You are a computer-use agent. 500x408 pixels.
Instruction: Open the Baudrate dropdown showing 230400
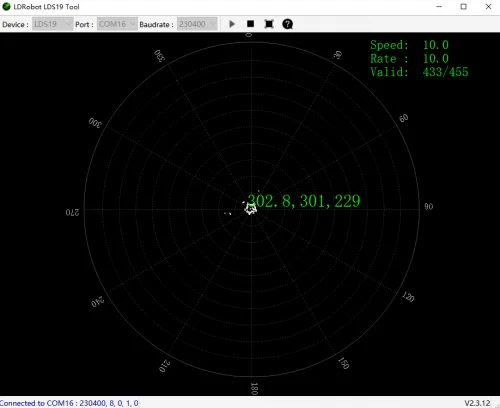[197, 24]
